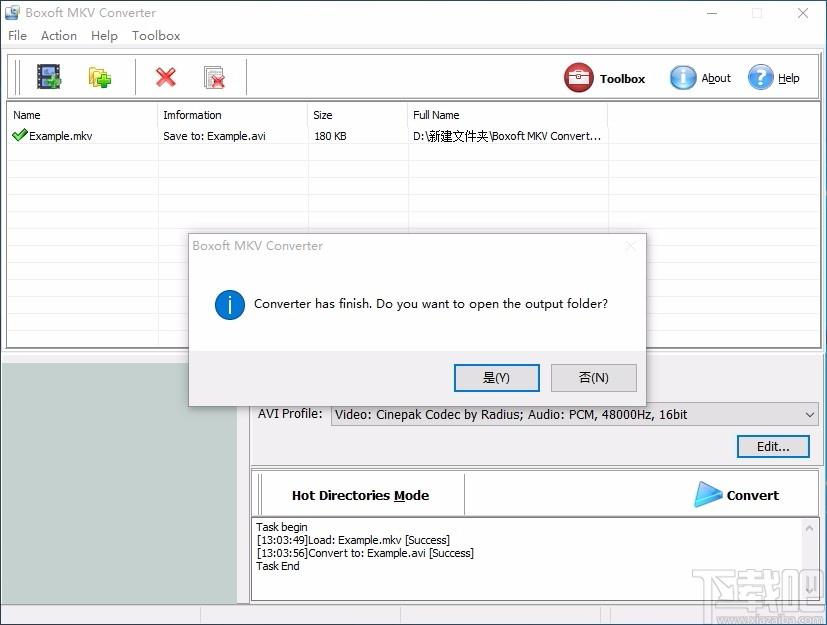
Task: Click the Edit... profile button
Action: [773, 447]
